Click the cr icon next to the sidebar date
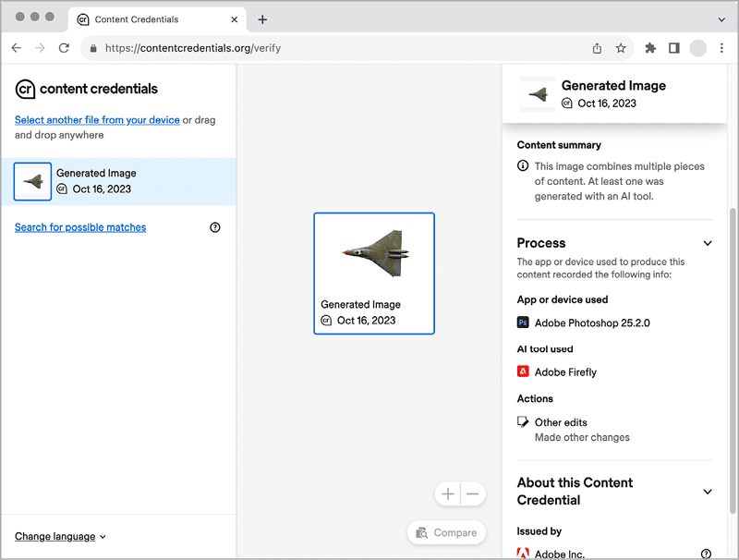 (62, 189)
